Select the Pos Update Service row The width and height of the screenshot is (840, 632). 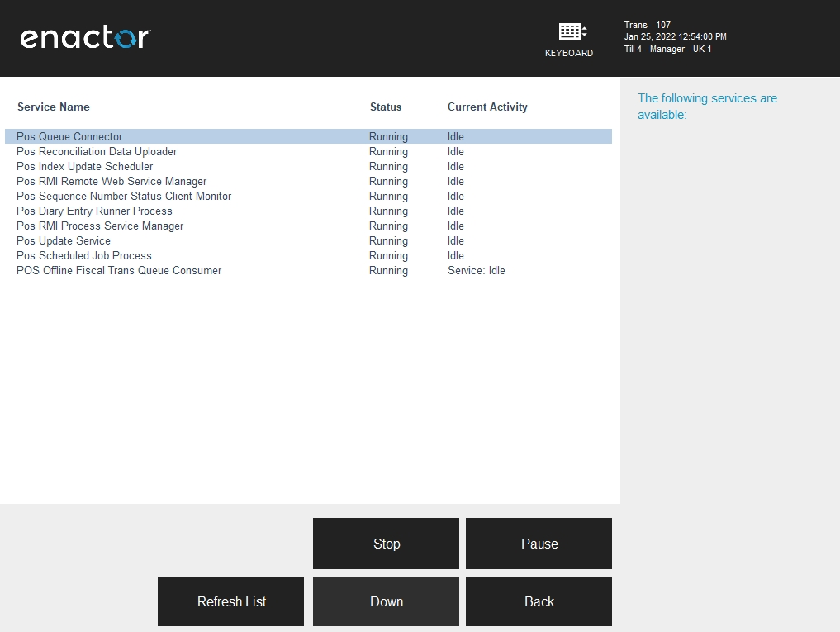(x=64, y=240)
